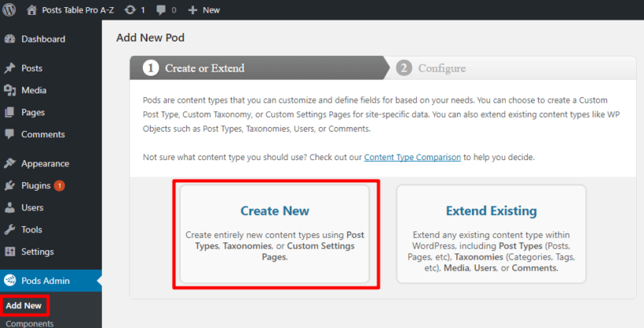
Task: Click the Media icon in sidebar
Action: (10, 90)
